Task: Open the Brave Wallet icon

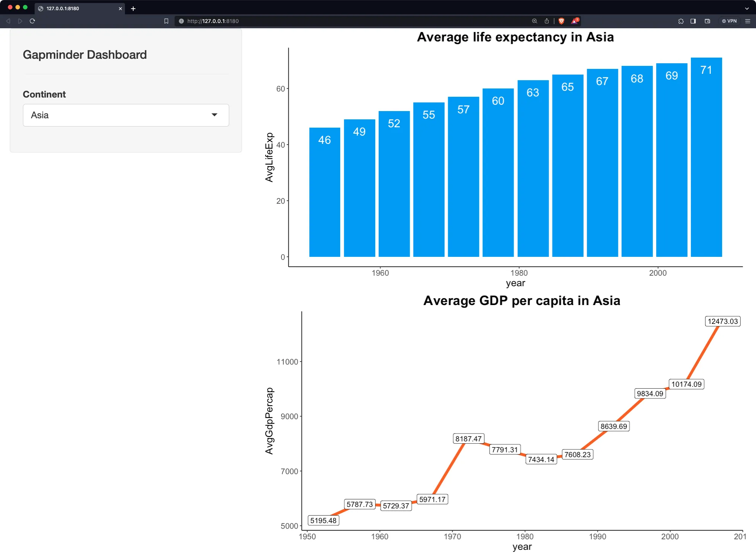Action: point(707,21)
